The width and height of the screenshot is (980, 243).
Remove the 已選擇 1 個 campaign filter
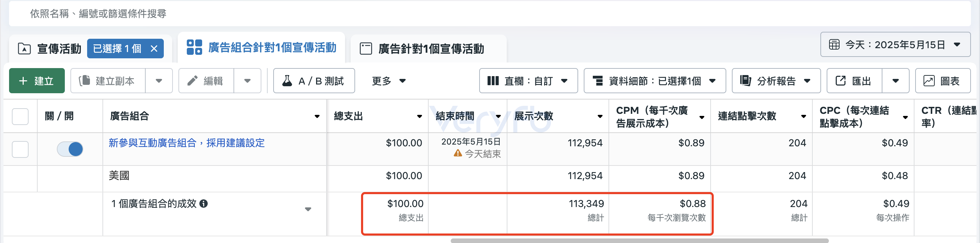pos(154,49)
